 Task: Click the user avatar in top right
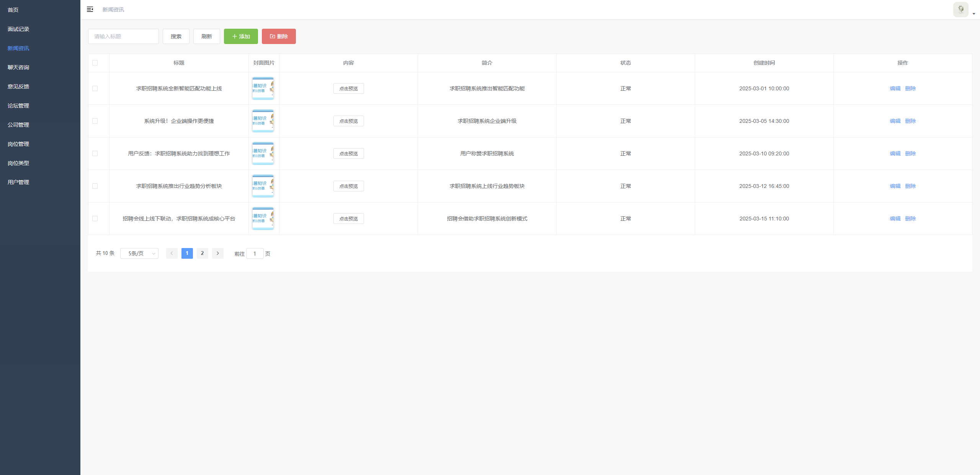tap(960, 10)
